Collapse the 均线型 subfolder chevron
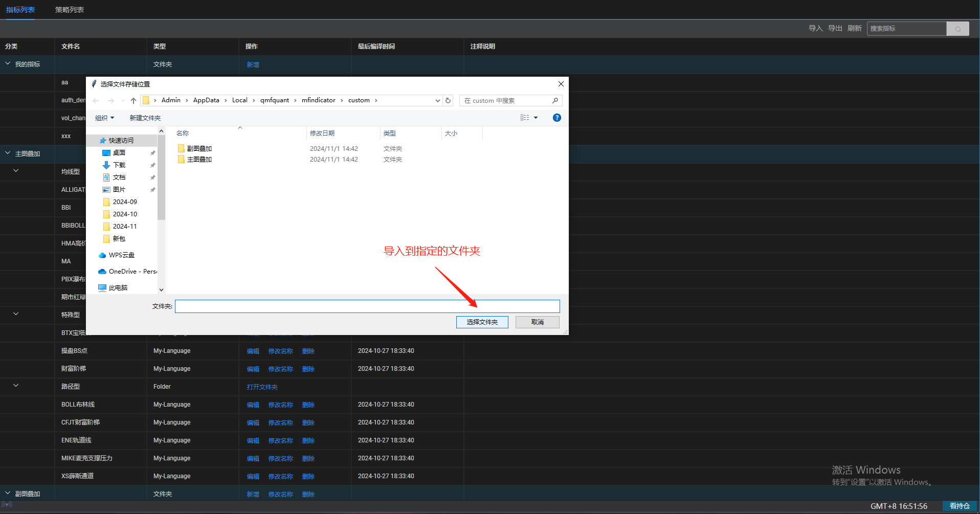Image resolution: width=980 pixels, height=514 pixels. tap(16, 171)
